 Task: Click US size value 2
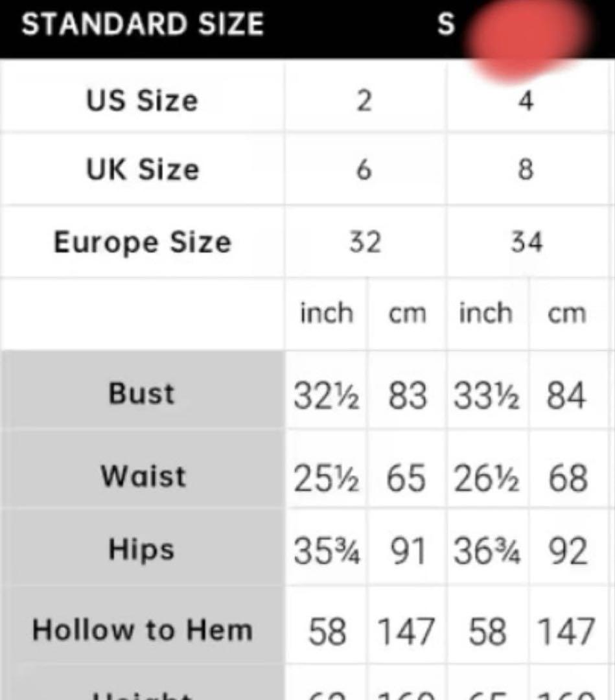[364, 101]
